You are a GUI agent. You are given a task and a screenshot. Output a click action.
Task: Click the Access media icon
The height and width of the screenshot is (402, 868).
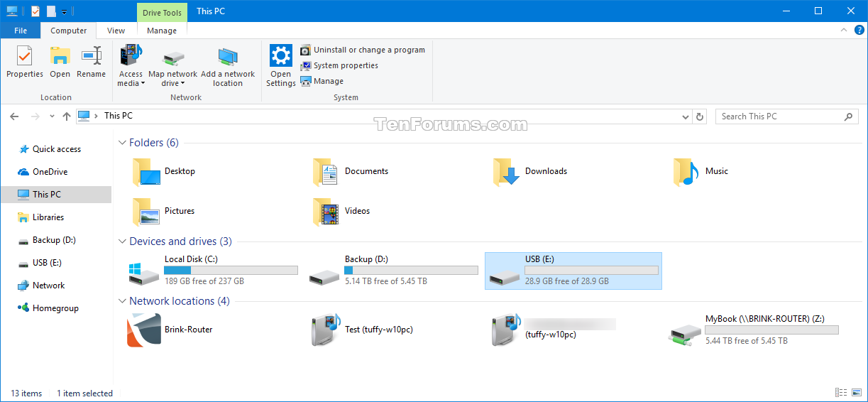tap(131, 66)
